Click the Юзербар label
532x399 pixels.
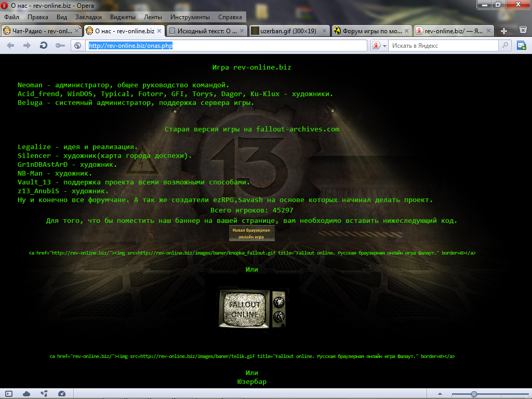[252, 381]
